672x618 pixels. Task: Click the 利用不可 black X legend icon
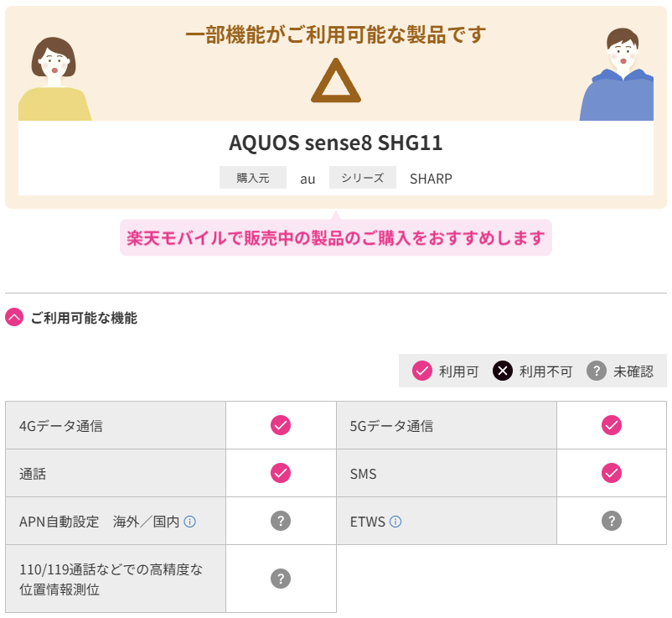[503, 371]
